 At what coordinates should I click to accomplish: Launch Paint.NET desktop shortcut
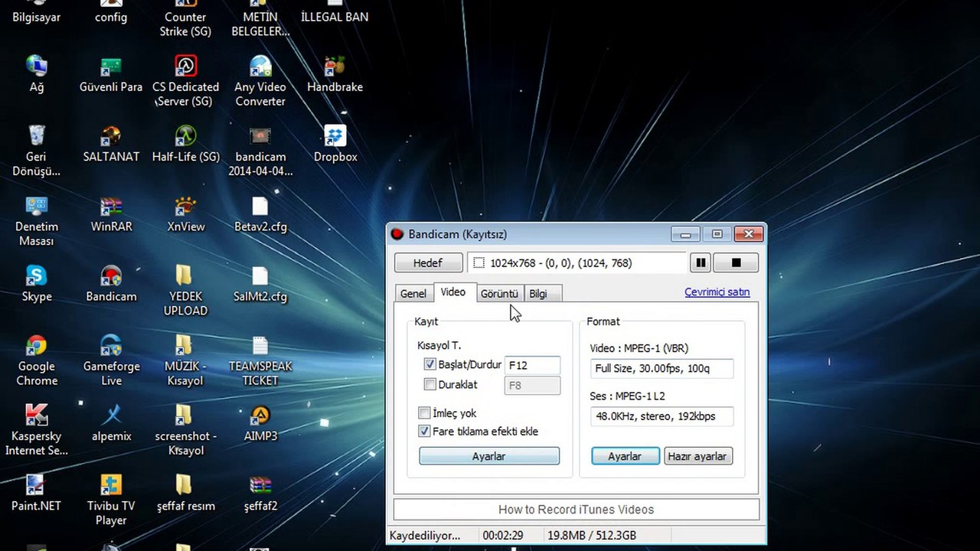(36, 494)
